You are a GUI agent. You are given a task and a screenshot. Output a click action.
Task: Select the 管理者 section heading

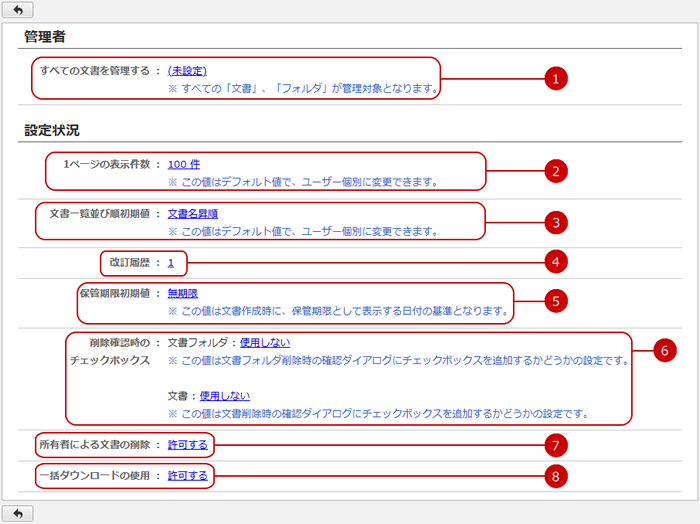click(x=45, y=36)
